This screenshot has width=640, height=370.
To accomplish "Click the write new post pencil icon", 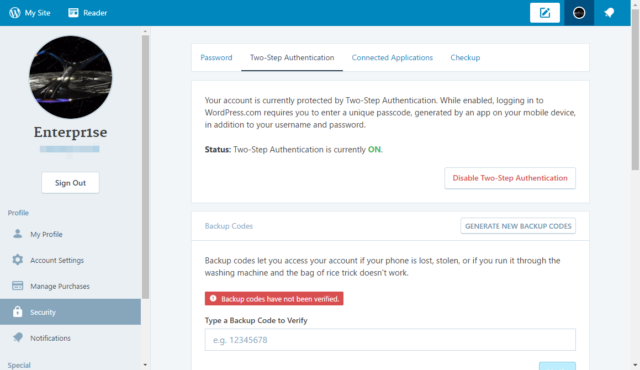I will pyautogui.click(x=545, y=13).
